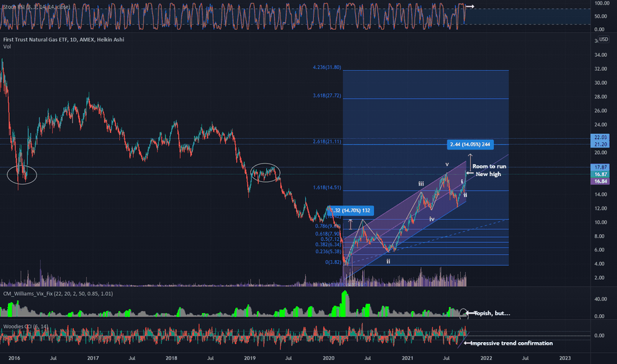
Task: Select the 2.44 (14.05%) 244 measure label
Action: (x=470, y=144)
